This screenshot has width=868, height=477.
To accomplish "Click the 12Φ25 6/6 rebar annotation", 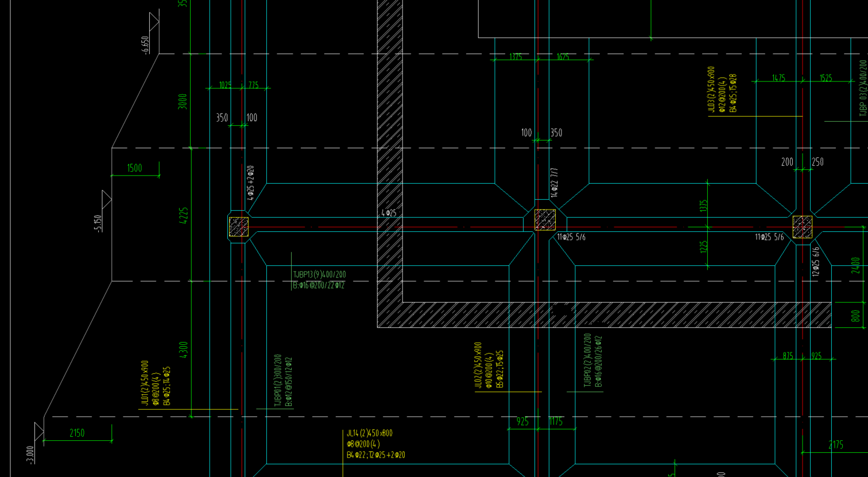I will coord(816,261).
